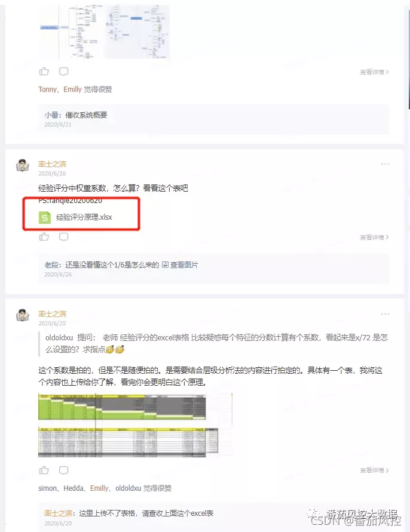Comment on the mind map post

[x=63, y=71]
